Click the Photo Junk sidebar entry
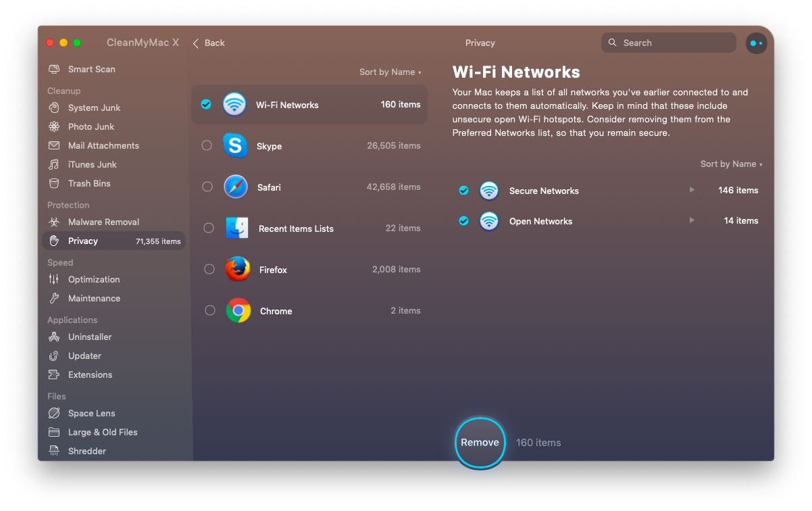 pyautogui.click(x=113, y=126)
